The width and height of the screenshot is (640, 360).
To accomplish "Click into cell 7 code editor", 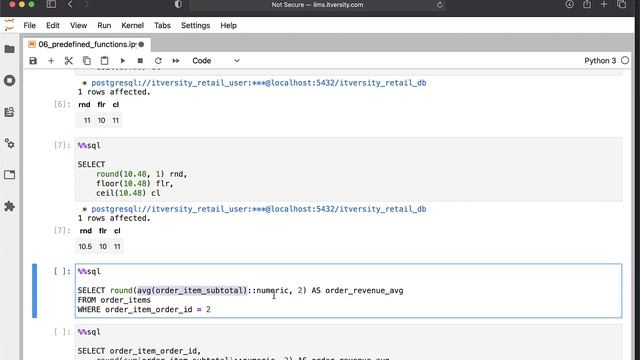I will [x=349, y=169].
